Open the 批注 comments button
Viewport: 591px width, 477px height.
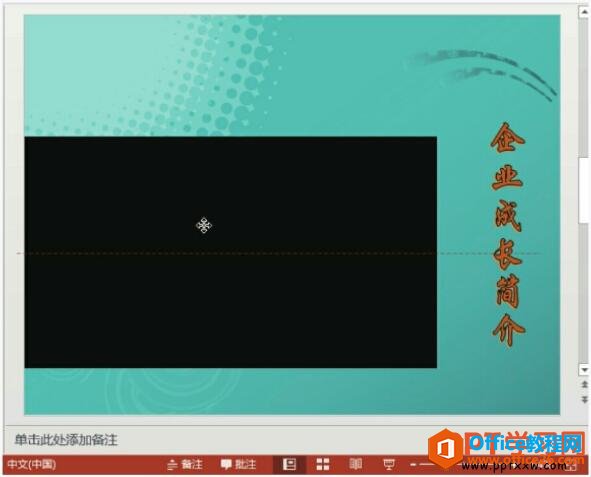click(x=239, y=465)
